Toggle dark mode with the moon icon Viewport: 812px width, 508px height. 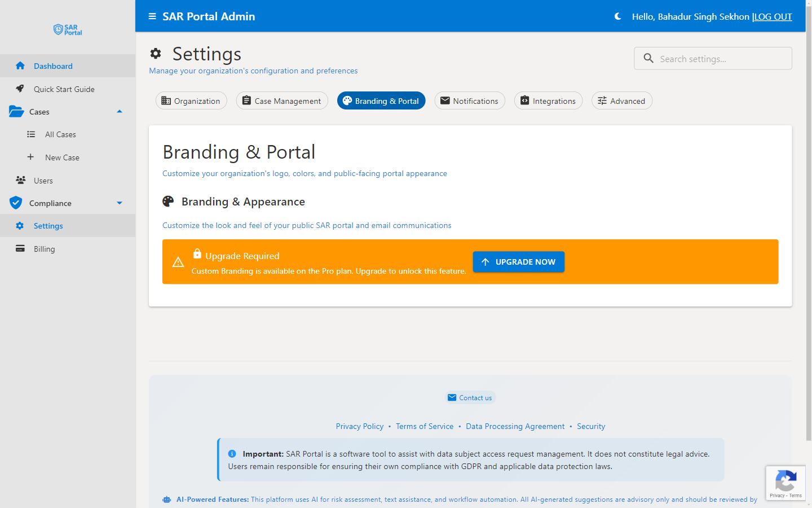pyautogui.click(x=617, y=16)
